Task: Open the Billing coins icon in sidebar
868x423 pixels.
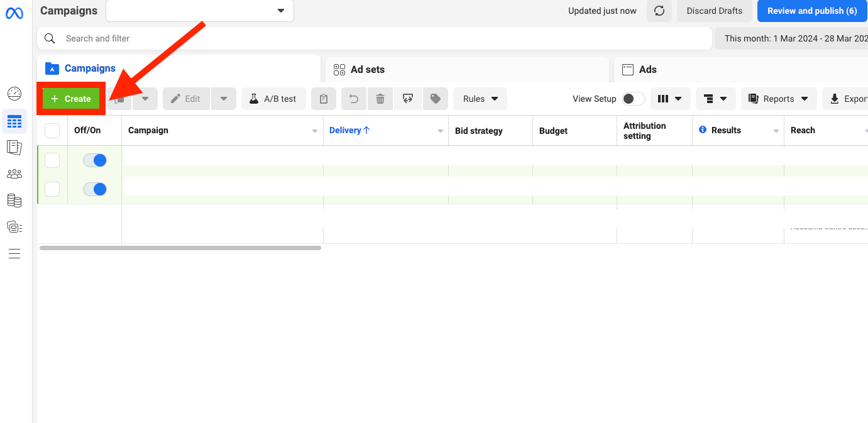Action: point(14,201)
